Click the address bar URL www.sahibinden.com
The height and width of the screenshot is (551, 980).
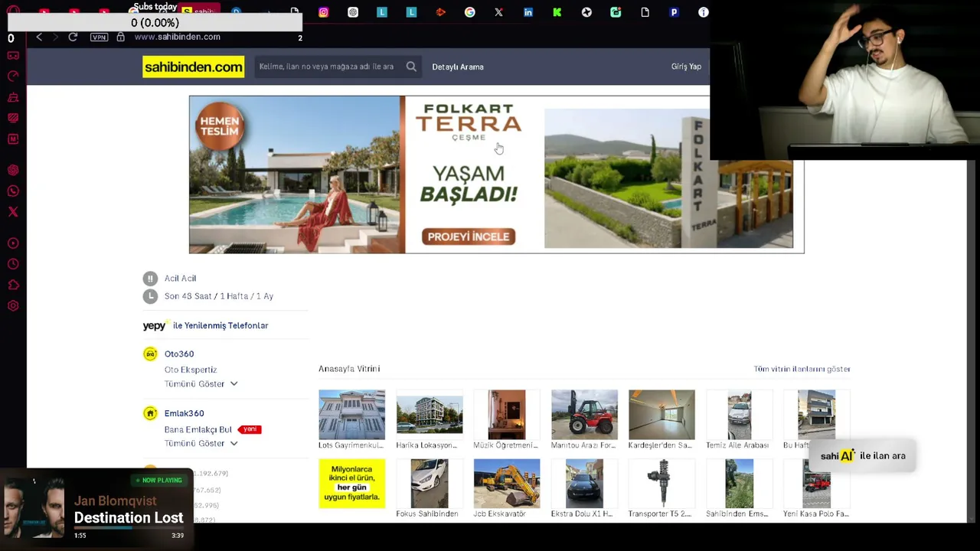coord(177,37)
